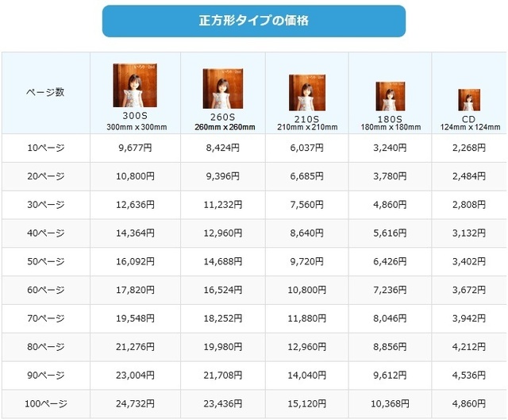Click the 260S album thumbnail image
This screenshot has height=420, width=508.
coord(222,89)
